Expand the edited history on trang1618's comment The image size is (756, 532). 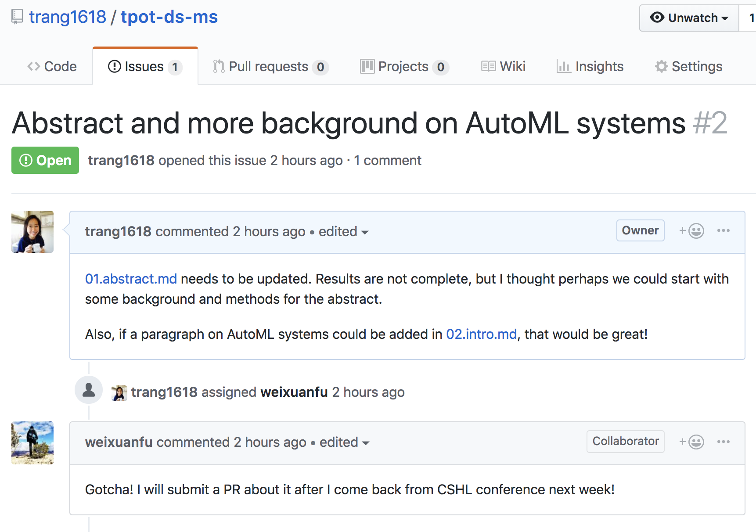pos(343,231)
